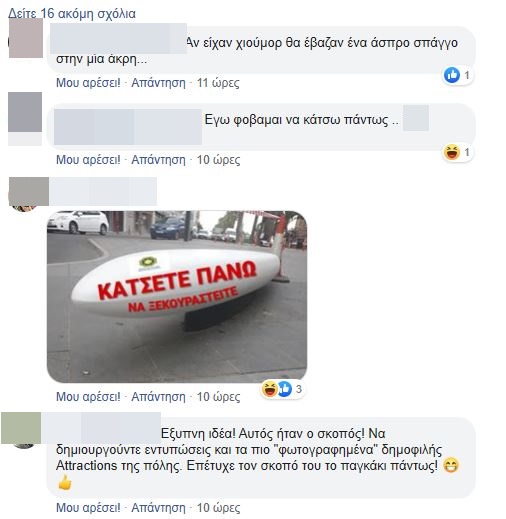Like the "Εξυπνη ιδέα" comment

click(88, 508)
